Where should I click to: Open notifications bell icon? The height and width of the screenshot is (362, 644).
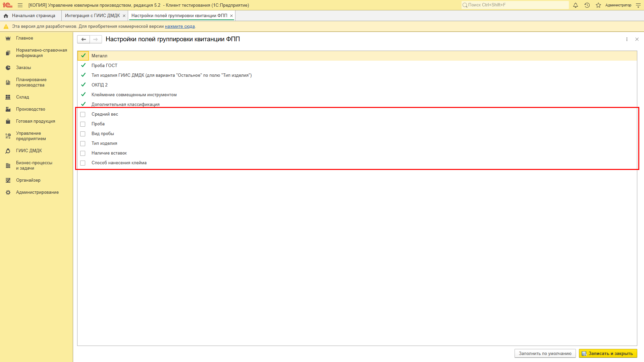coord(576,5)
